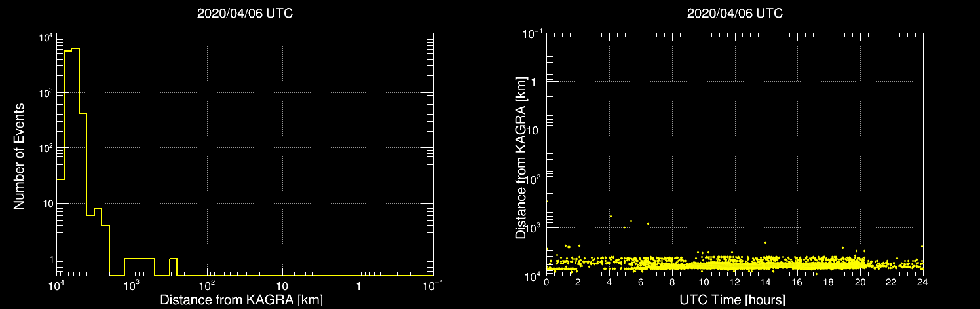The width and height of the screenshot is (980, 309).
Task: Click the 10 tick on the Number of Events axis
Action: pyautogui.click(x=47, y=204)
